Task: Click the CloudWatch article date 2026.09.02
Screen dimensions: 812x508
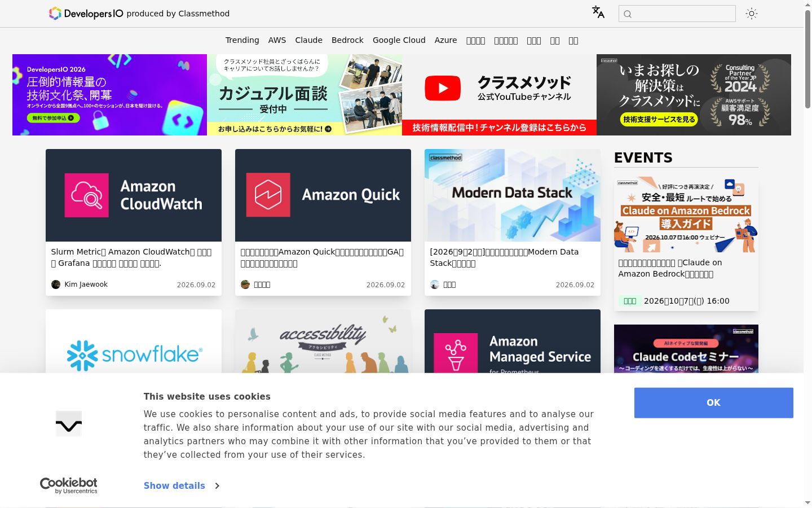Action: click(196, 285)
